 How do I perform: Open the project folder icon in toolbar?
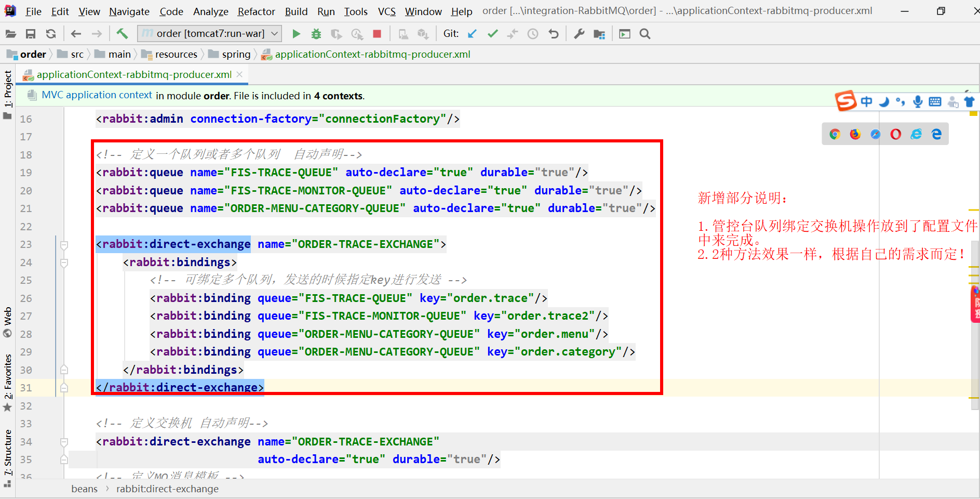10,34
